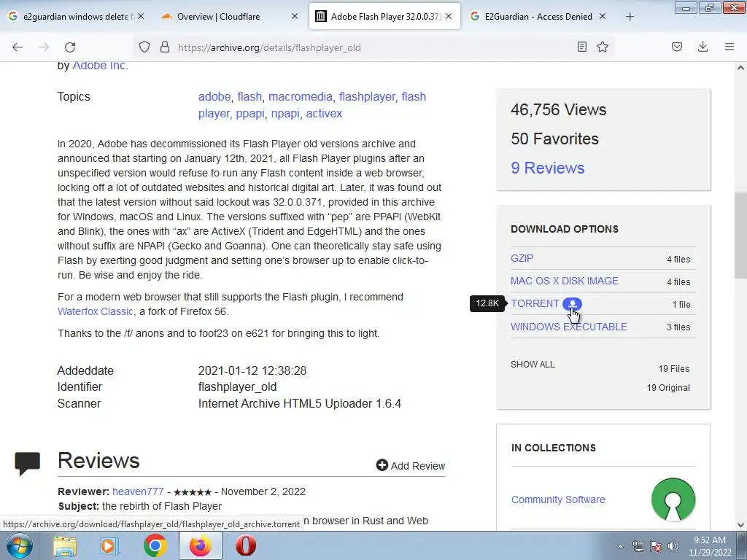Click the browser Back arrow
Image resolution: width=747 pixels, height=560 pixels.
18,47
